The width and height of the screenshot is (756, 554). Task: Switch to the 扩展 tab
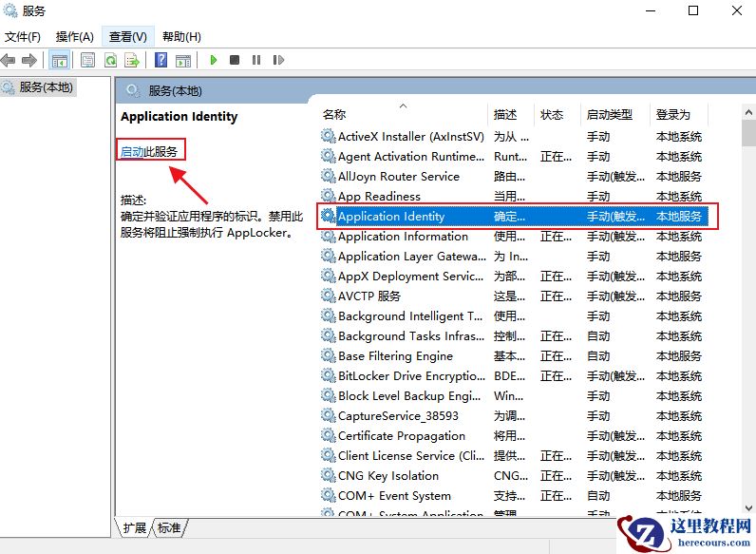[134, 528]
